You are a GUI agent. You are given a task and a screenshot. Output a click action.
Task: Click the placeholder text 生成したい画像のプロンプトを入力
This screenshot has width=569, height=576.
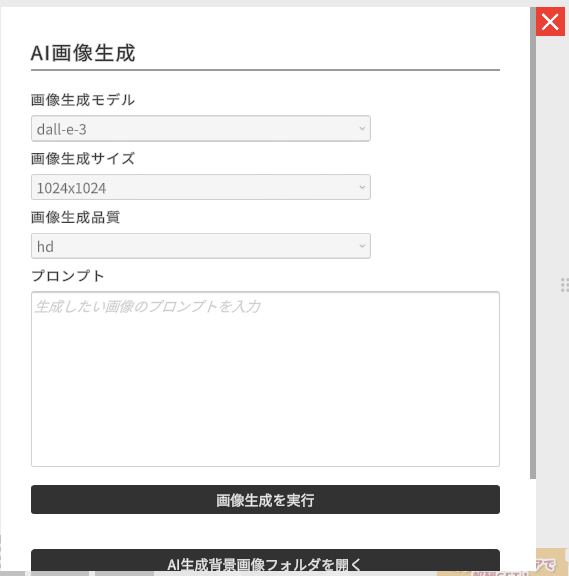[148, 306]
